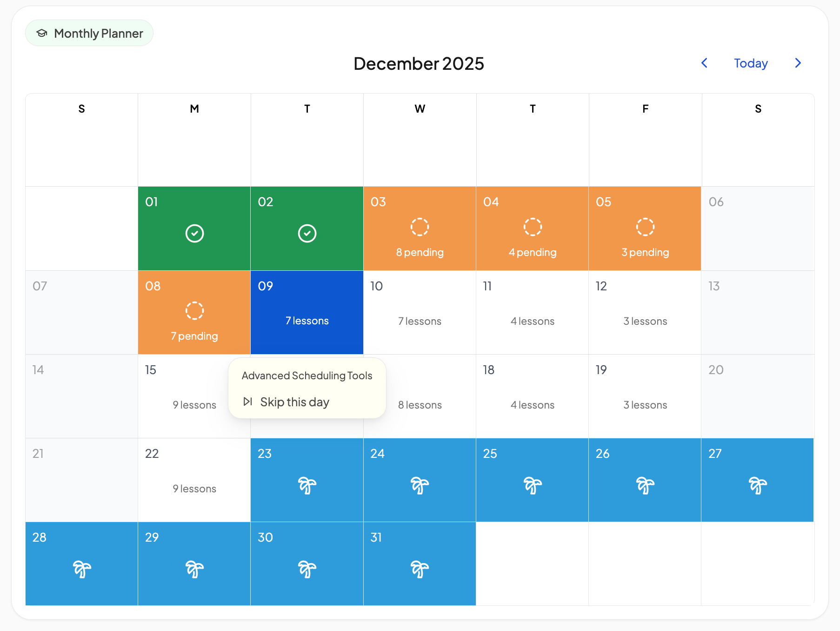Screen dimensions: 840x631
Task: Click the completed checkmark icon on December 01
Action: (194, 233)
